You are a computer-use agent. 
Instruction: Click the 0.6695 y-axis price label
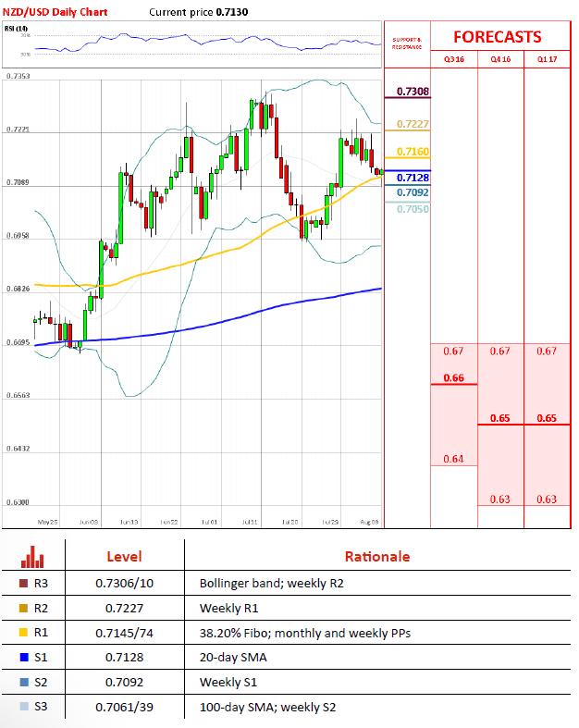pyautogui.click(x=18, y=342)
